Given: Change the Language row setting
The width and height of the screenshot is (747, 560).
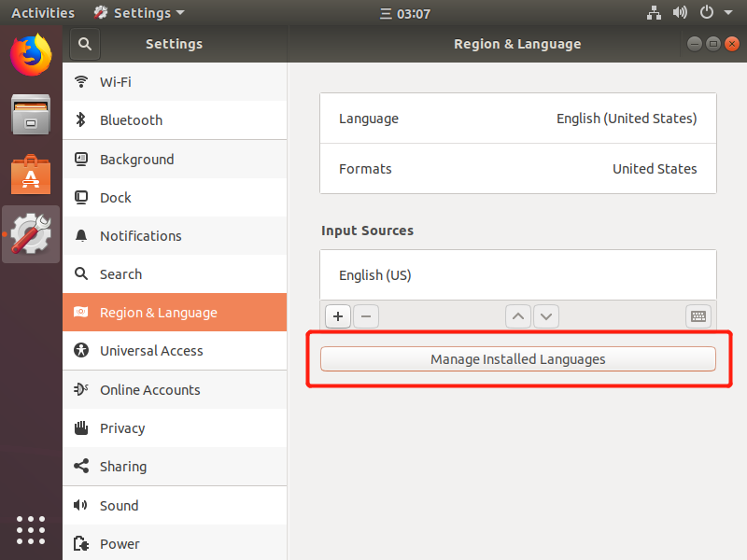Looking at the screenshot, I should pyautogui.click(x=518, y=119).
